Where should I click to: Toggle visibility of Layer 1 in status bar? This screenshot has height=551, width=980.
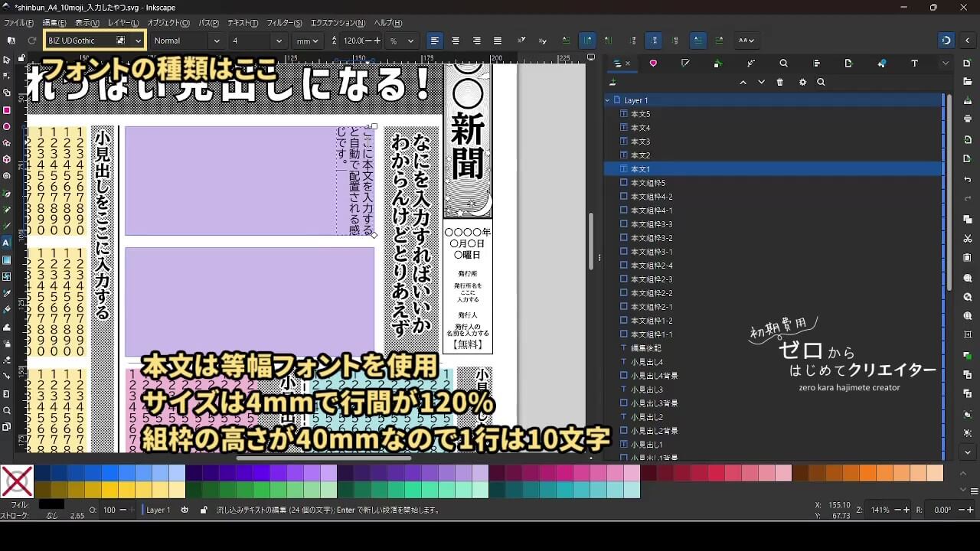tap(185, 510)
